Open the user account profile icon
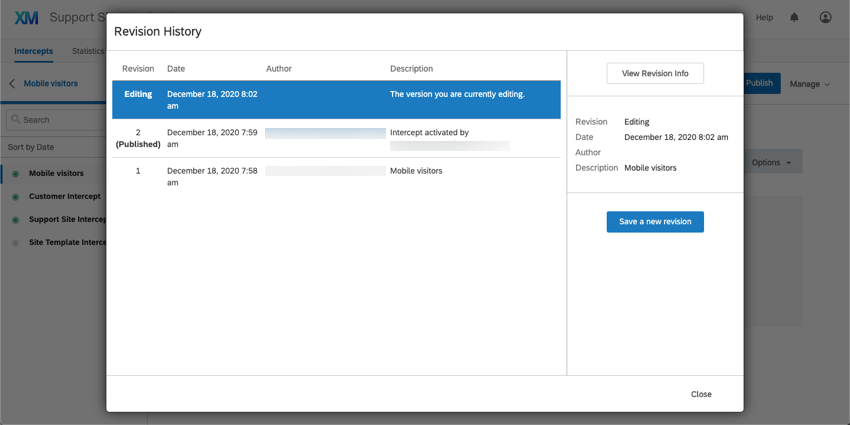 pyautogui.click(x=825, y=17)
